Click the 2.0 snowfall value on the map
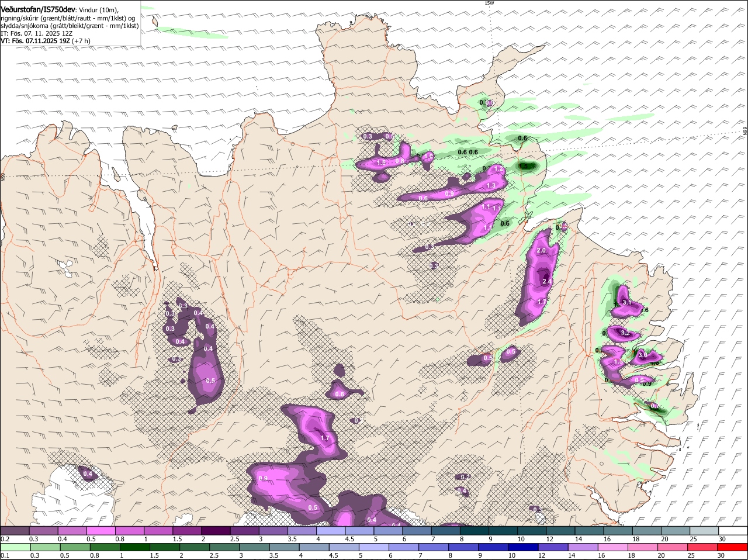The width and height of the screenshot is (748, 560). point(541,251)
